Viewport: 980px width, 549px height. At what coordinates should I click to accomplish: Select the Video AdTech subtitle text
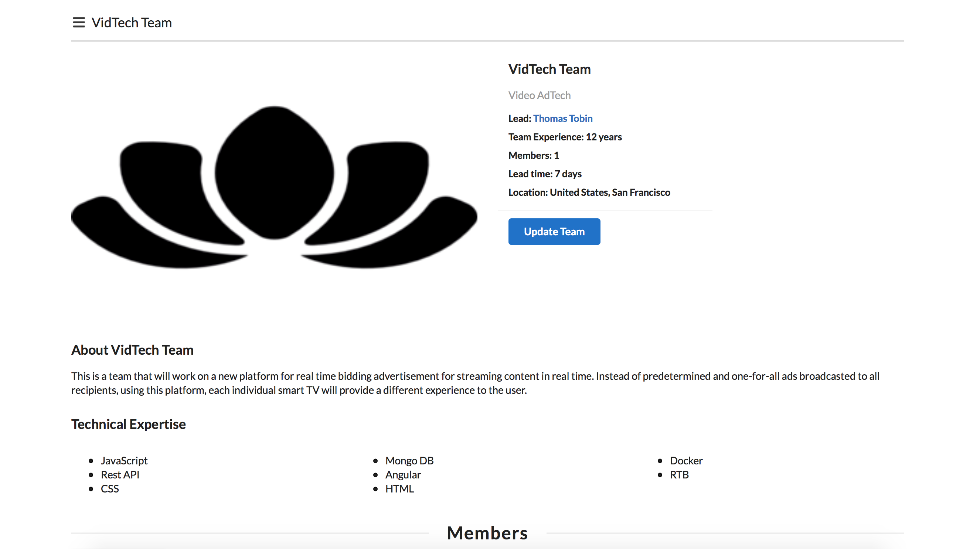click(539, 95)
